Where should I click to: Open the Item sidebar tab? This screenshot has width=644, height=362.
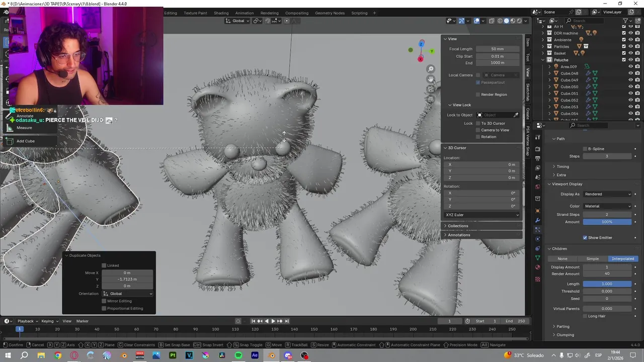coord(528,42)
